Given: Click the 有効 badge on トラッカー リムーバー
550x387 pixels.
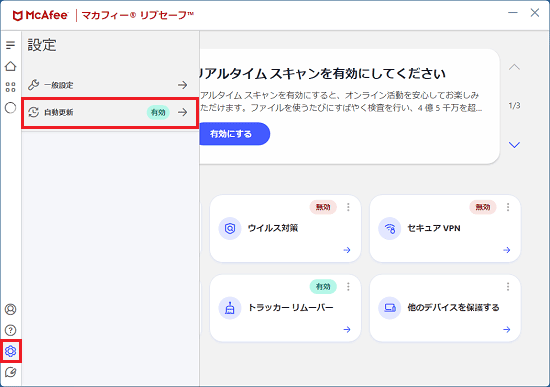Looking at the screenshot, I should pos(323,287).
